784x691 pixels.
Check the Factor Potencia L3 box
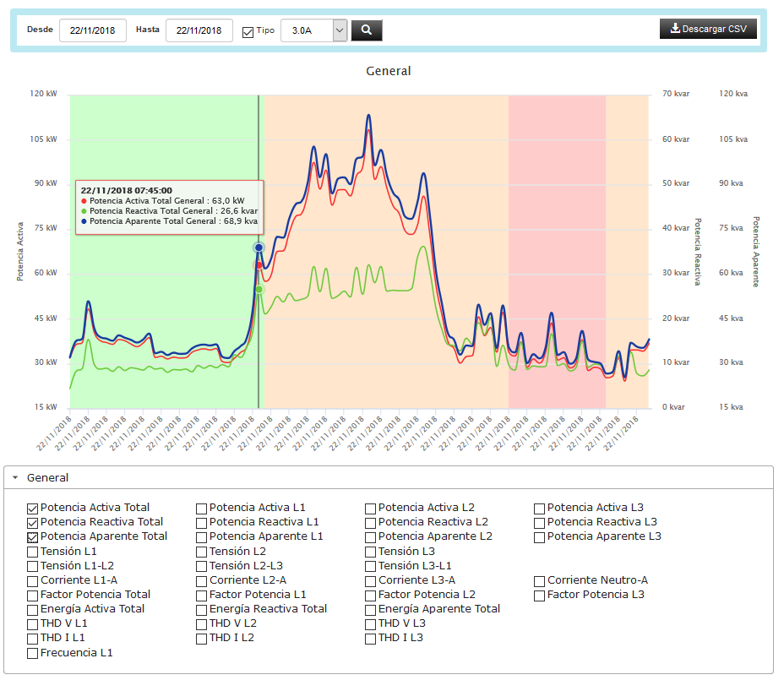pos(540,596)
